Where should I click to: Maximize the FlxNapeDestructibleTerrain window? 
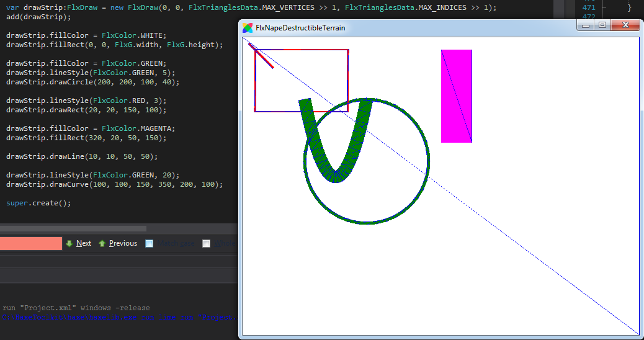(x=602, y=25)
